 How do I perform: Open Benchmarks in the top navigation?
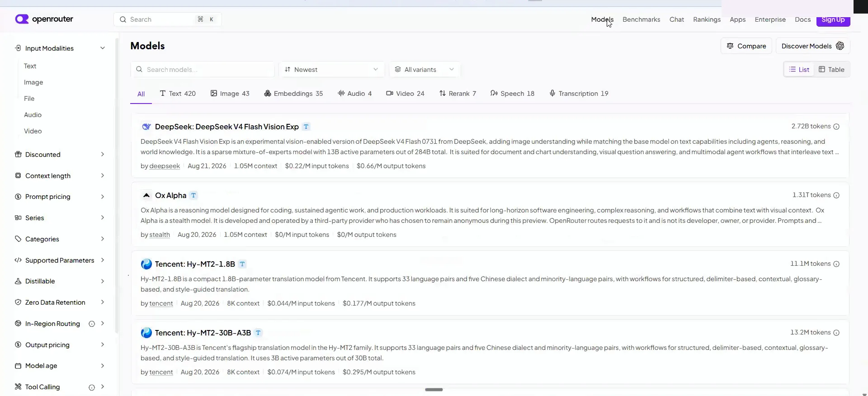pyautogui.click(x=642, y=19)
